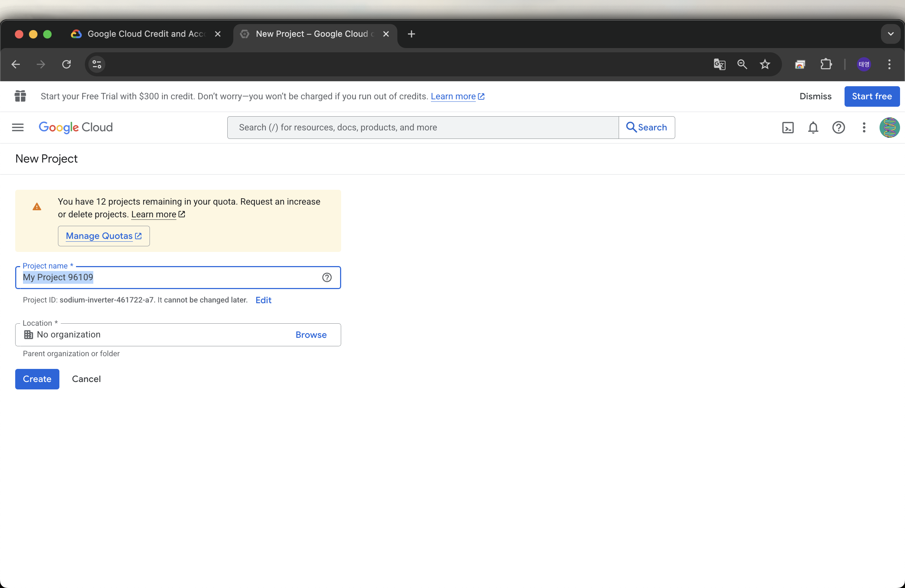Click Start free button
The image size is (905, 588).
871,96
